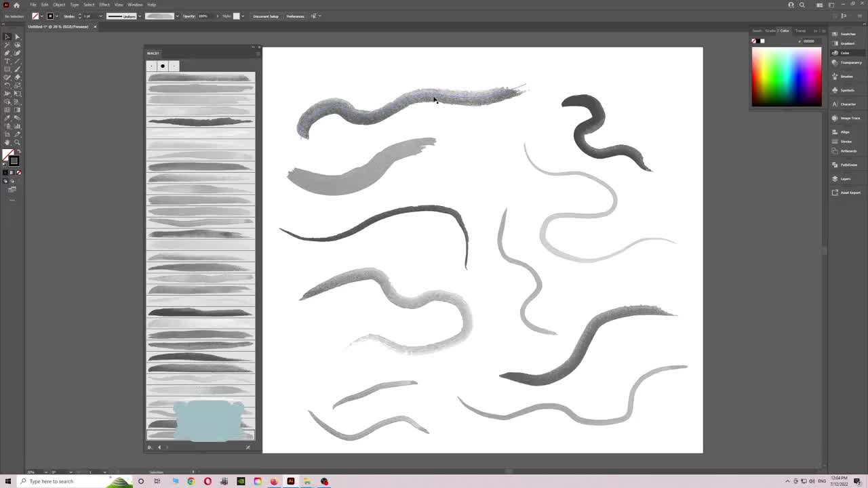Click the search magnifier icon at top right
Screen dimensions: 868x488
click(802, 5)
